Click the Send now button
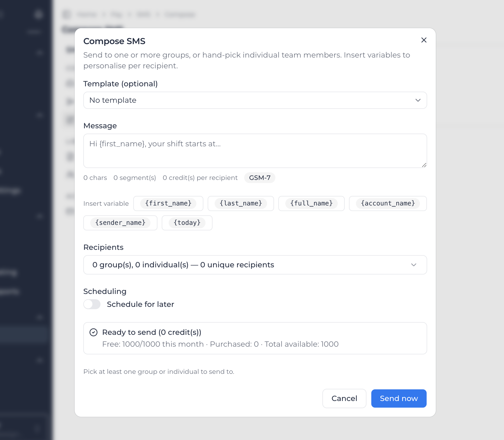 coord(399,398)
